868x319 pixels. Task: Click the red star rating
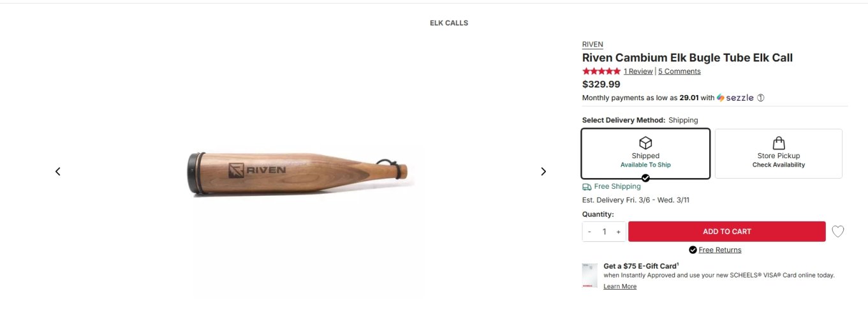[601, 71]
